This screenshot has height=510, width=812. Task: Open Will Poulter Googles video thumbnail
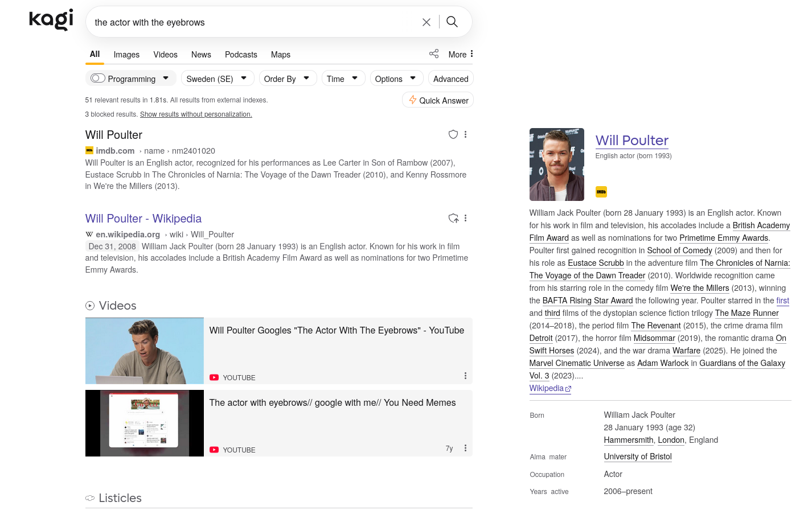pos(145,351)
